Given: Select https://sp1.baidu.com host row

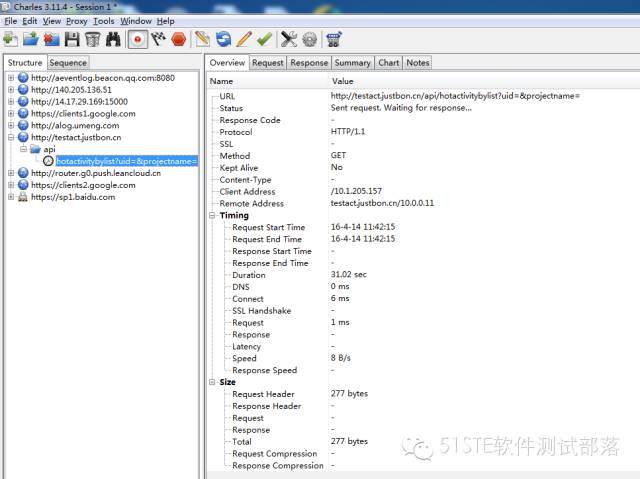Looking at the screenshot, I should [73, 197].
